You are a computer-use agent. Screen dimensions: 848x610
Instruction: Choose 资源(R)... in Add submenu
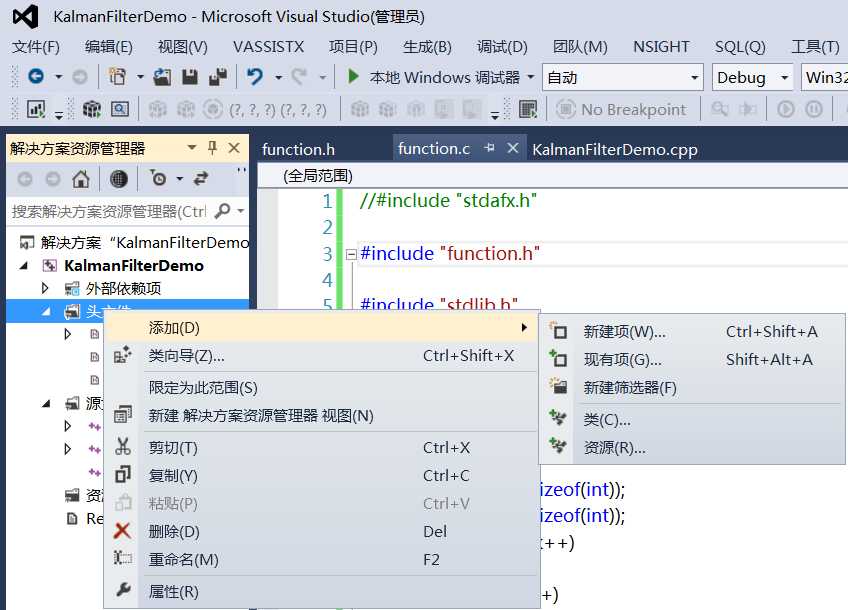coord(692,448)
